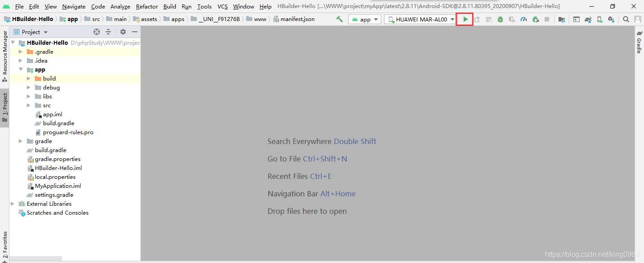
Task: Click Sync Project with Gradle Files icon
Action: [x=588, y=19]
